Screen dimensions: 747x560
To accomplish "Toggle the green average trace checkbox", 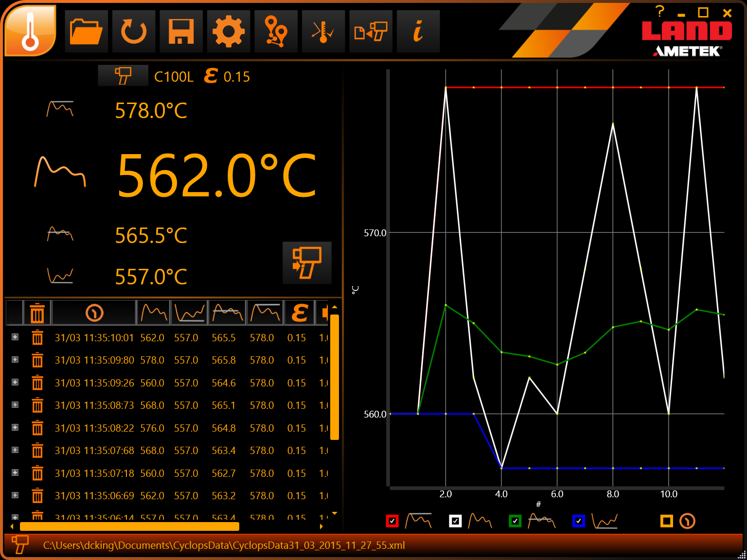I will click(515, 521).
